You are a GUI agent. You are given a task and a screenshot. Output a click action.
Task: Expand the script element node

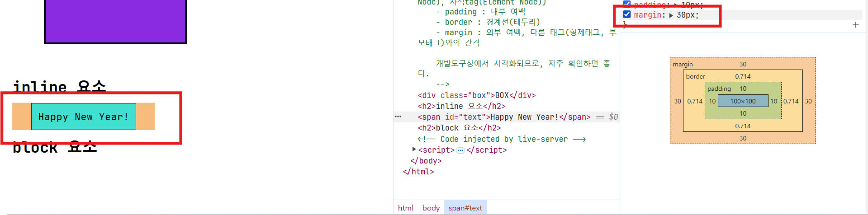pyautogui.click(x=414, y=150)
